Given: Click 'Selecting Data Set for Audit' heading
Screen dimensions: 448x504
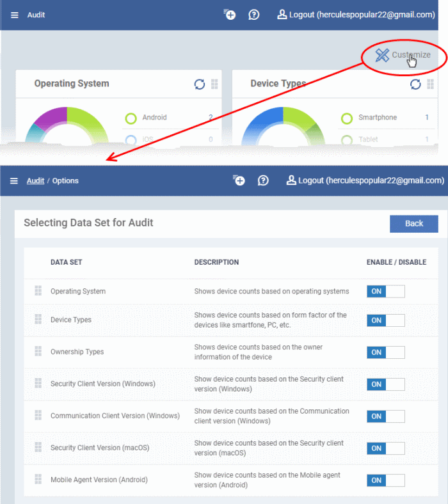Looking at the screenshot, I should 88,223.
